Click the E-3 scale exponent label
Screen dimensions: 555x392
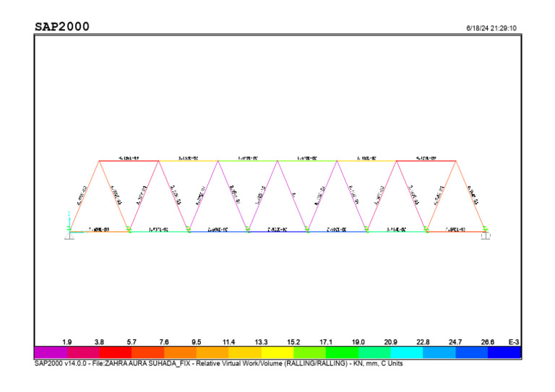(x=514, y=341)
